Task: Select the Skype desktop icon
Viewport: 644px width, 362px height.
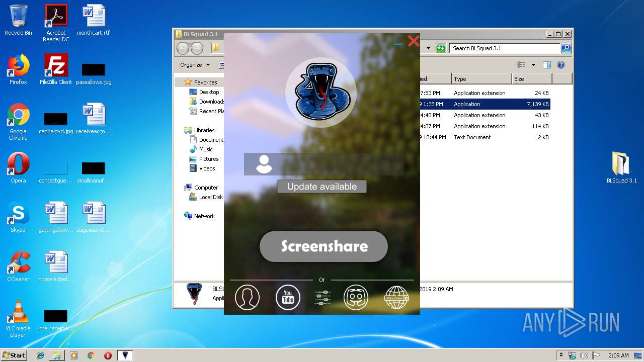Action: (x=18, y=217)
